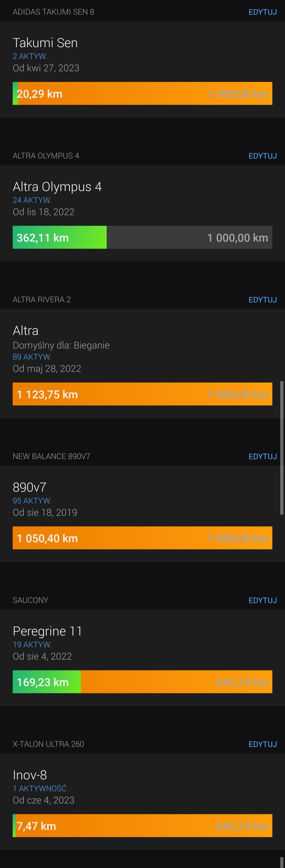The width and height of the screenshot is (285, 868).
Task: Tap EDYTUJ for Altra Olympus 4
Action: (x=262, y=156)
